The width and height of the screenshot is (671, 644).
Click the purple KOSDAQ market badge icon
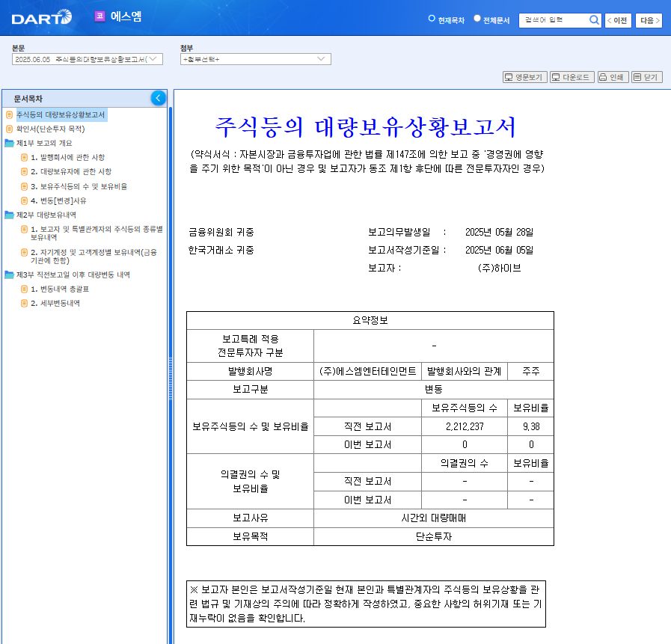[99, 16]
